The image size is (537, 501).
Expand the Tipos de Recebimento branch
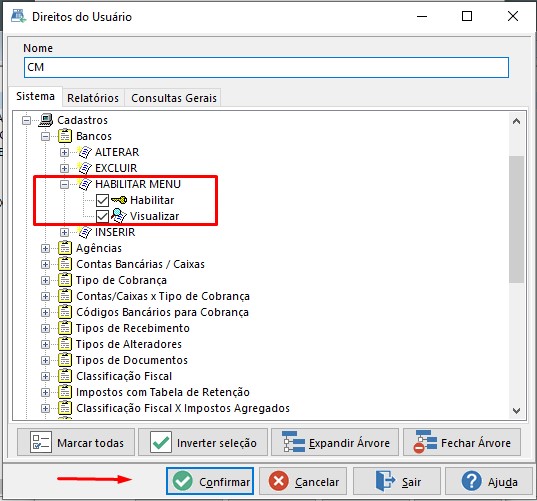pyautogui.click(x=45, y=328)
